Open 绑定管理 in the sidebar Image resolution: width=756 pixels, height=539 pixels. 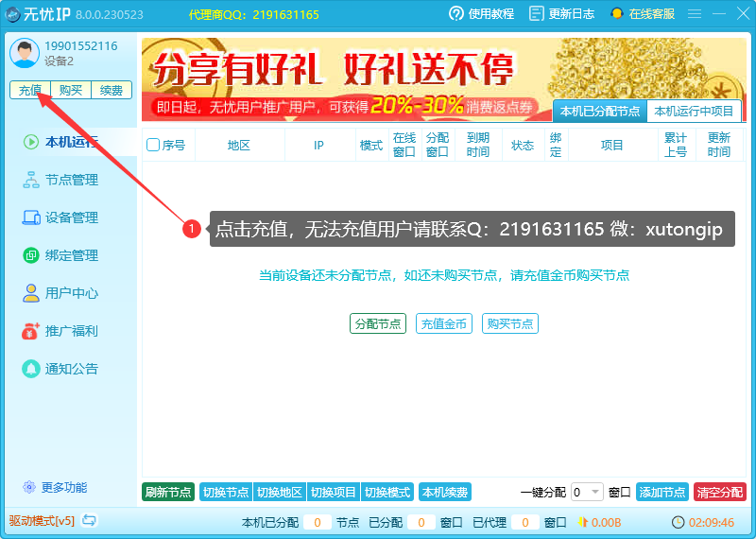click(71, 255)
